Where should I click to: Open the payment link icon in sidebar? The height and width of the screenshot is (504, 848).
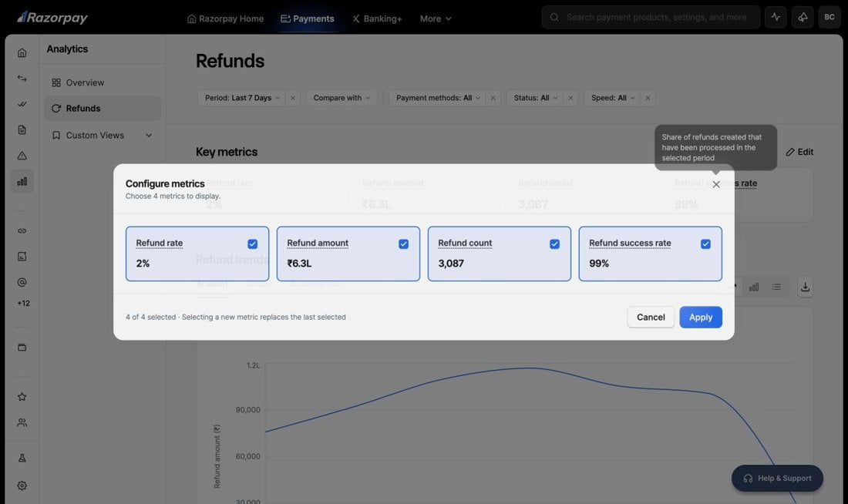[22, 231]
